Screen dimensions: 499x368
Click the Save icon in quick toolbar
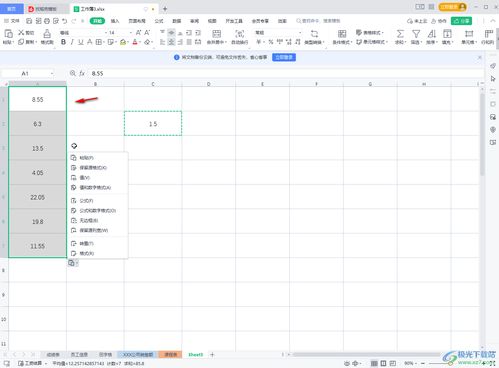[x=29, y=21]
